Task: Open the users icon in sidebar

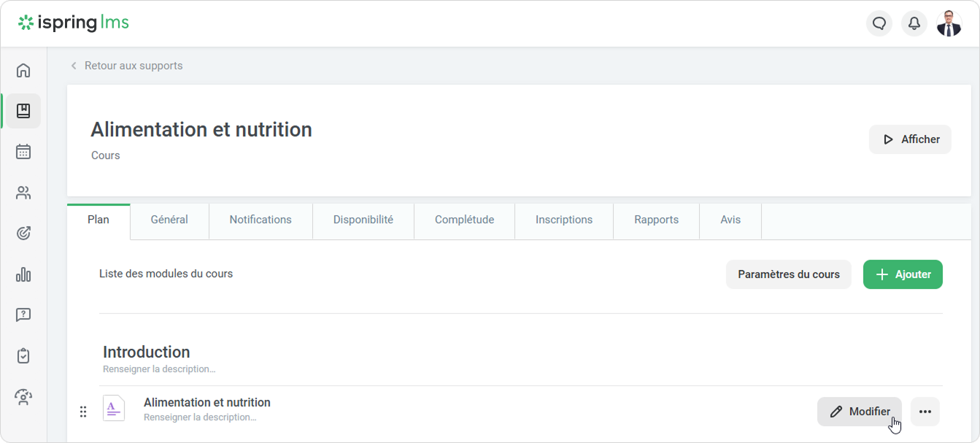Action: point(23,193)
